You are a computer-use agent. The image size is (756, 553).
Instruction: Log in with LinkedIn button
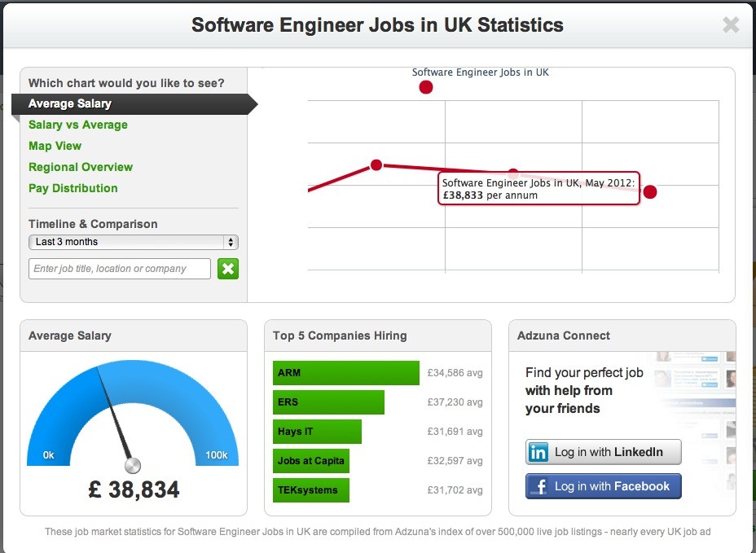[x=603, y=452]
